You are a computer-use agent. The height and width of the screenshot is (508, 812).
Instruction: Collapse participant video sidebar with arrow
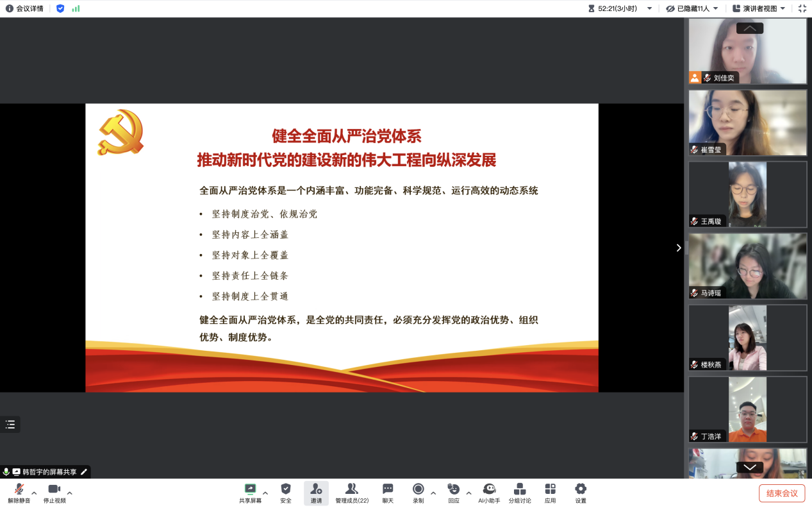[679, 248]
